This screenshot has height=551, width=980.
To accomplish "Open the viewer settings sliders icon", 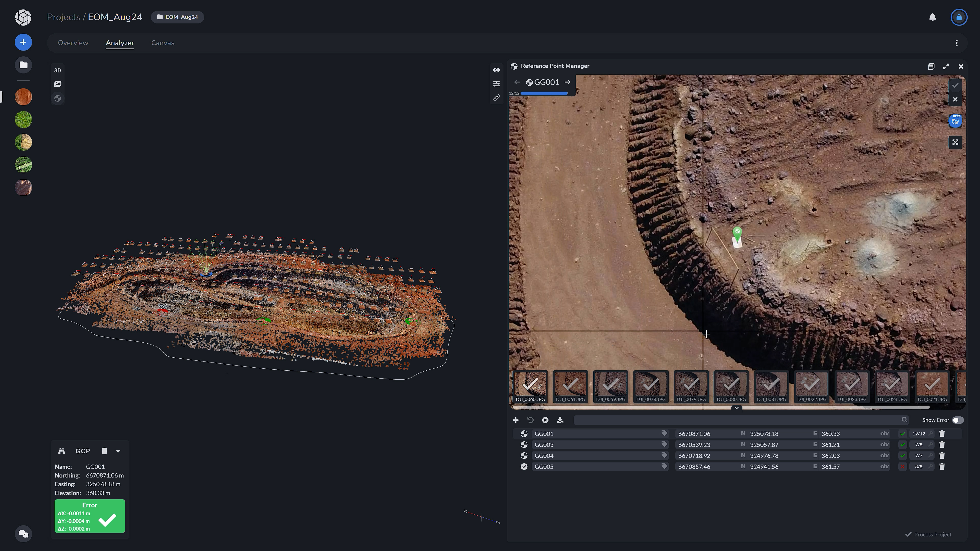I will tap(496, 84).
